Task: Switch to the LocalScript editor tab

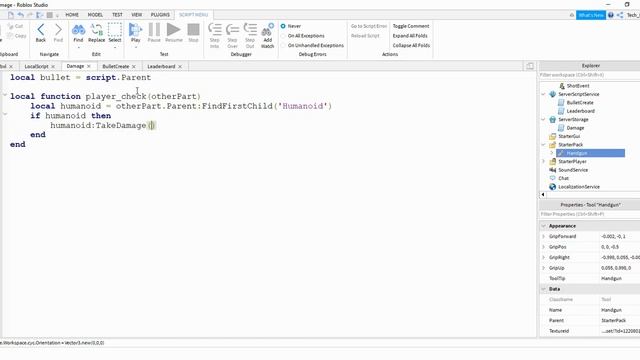Action: pos(36,66)
